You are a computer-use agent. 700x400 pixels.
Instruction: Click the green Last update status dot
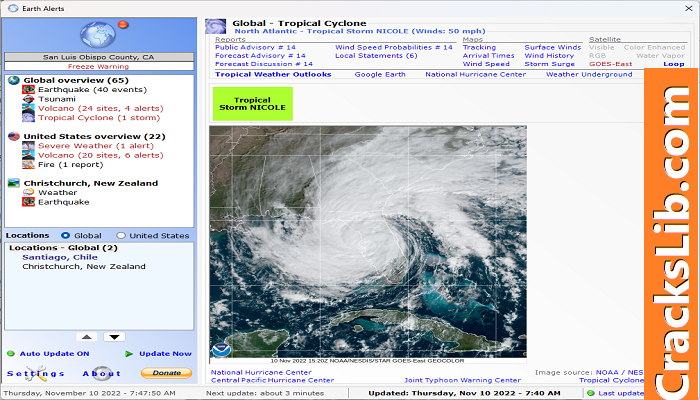click(x=591, y=393)
